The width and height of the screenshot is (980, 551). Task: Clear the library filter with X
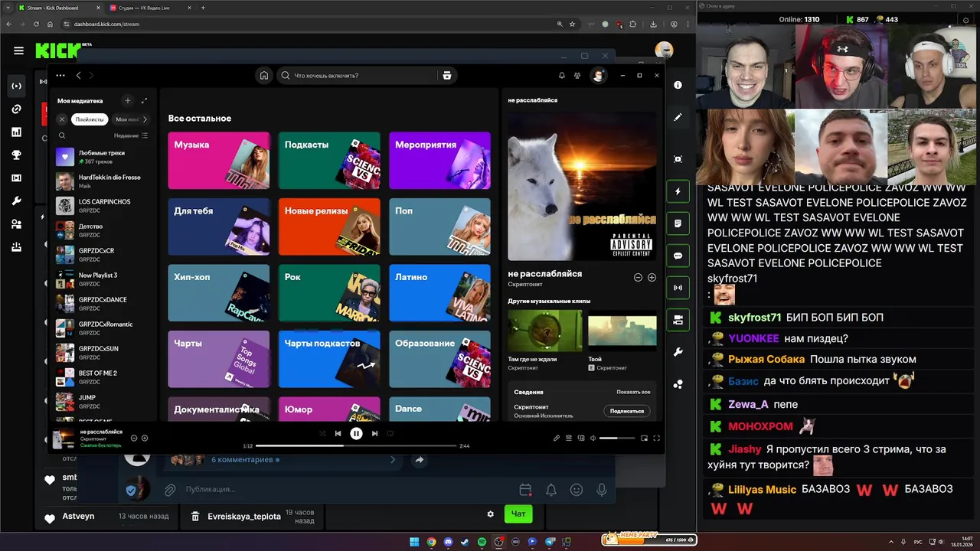coord(62,119)
